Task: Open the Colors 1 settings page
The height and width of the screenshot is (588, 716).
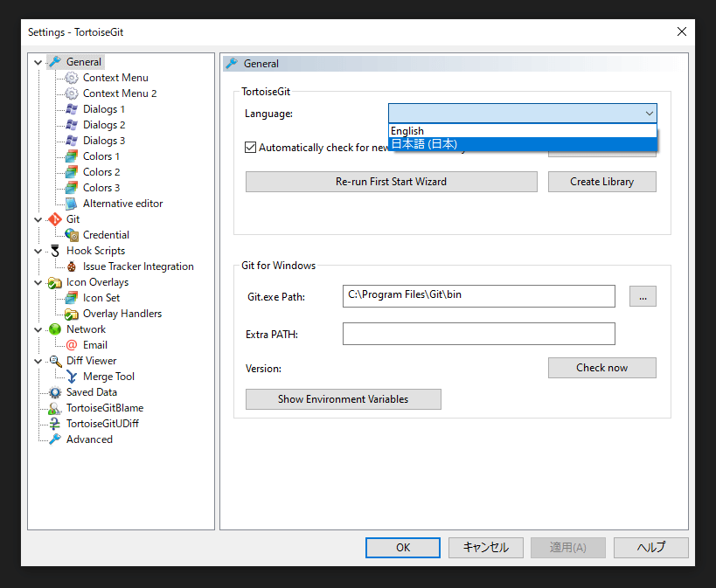Action: [x=101, y=156]
